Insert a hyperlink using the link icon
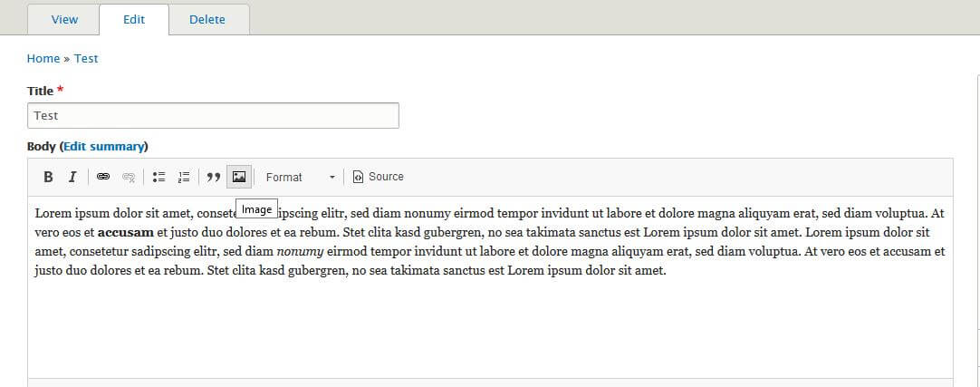 pyautogui.click(x=103, y=177)
